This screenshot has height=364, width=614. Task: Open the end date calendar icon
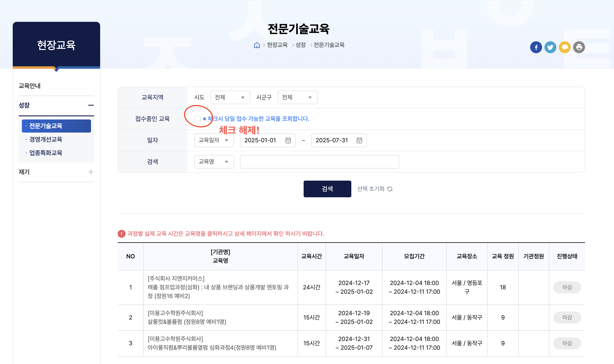[359, 140]
